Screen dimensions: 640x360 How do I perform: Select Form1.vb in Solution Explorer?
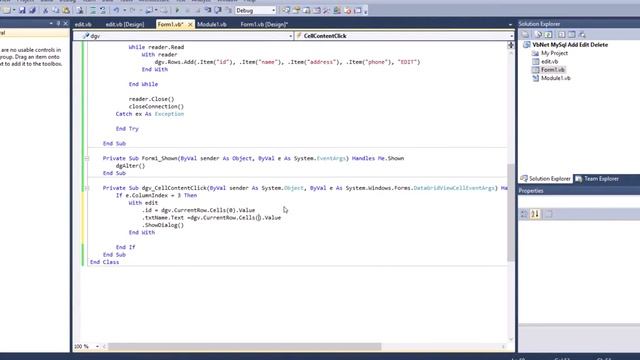coord(553,70)
